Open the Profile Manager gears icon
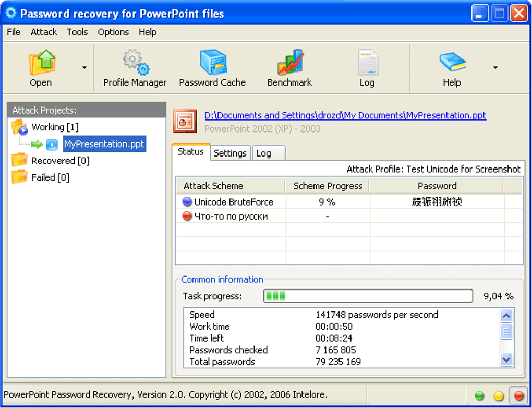 coord(136,63)
